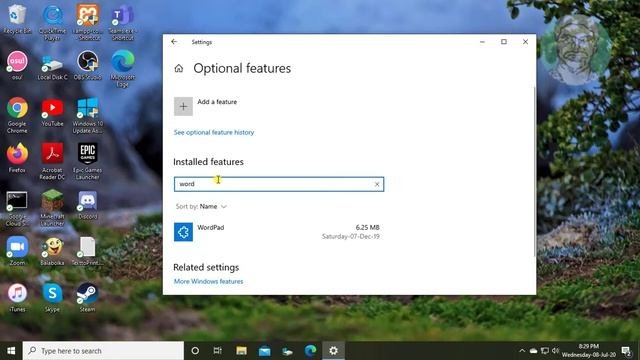Open Task View on the taskbar
The image size is (640, 360).
[x=218, y=351]
